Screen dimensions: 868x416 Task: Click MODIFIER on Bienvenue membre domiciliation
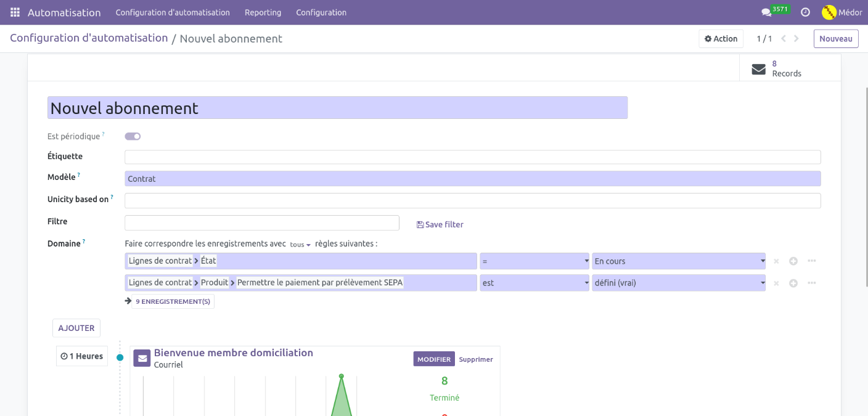click(434, 359)
